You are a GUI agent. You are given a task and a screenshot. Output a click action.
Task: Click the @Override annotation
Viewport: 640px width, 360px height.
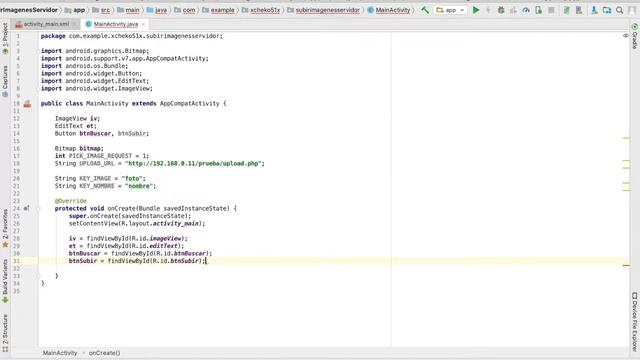71,201
